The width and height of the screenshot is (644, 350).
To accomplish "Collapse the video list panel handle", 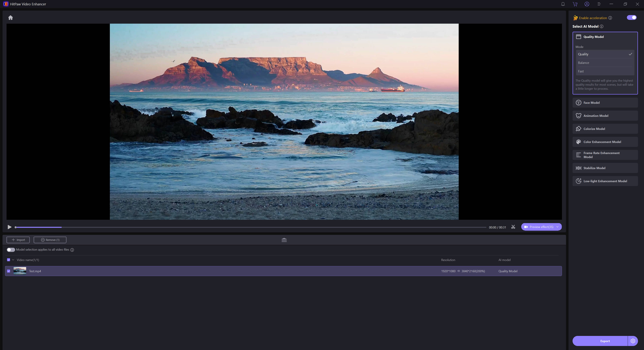I will [284, 240].
